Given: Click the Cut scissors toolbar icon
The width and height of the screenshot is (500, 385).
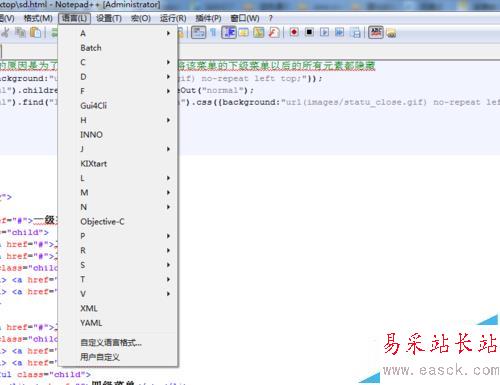Looking at the screenshot, I should [5, 33].
